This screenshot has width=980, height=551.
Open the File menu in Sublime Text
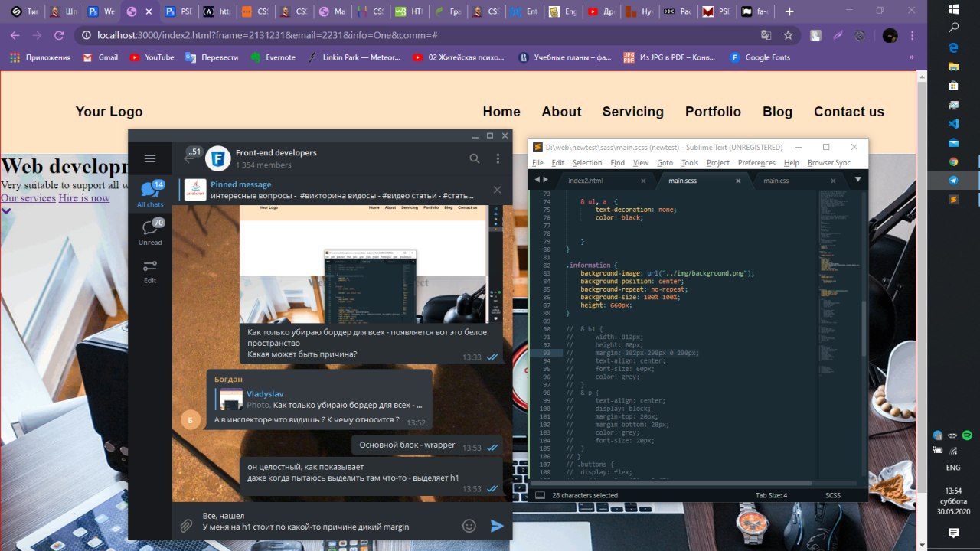click(537, 163)
